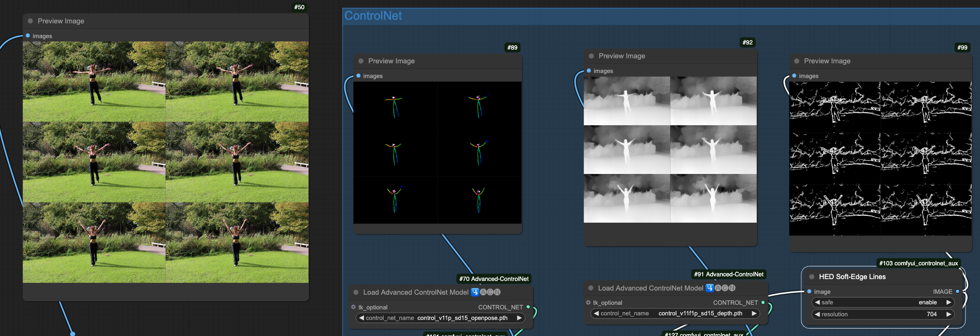Click right arrow on the depth control_net_name selector
The image size is (980, 336).
[x=754, y=314]
